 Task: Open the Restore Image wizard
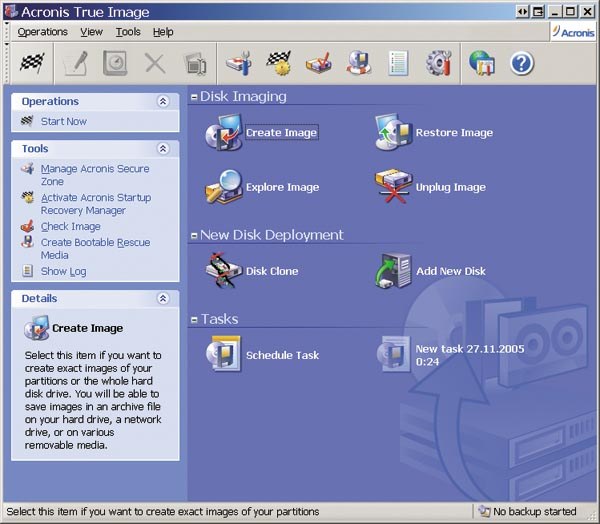[393, 133]
